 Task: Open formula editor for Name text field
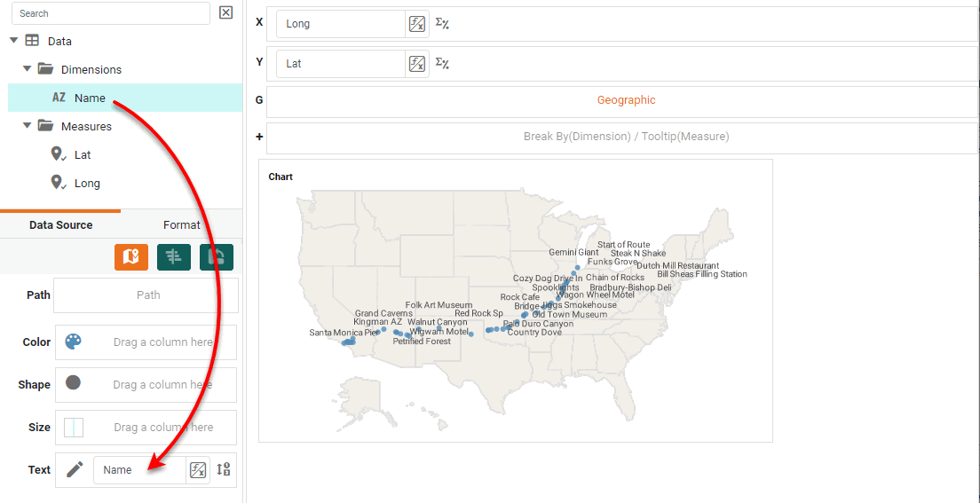pos(198,470)
